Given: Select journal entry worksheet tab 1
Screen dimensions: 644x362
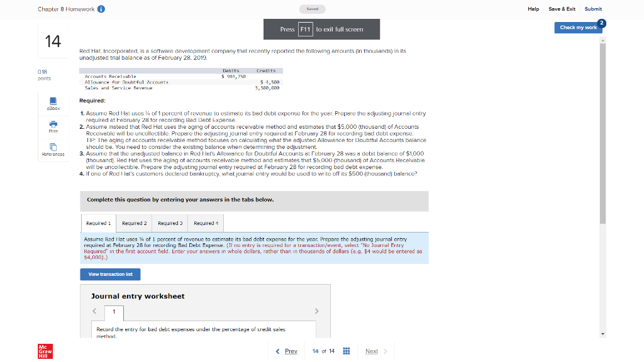Looking at the screenshot, I should tap(114, 312).
